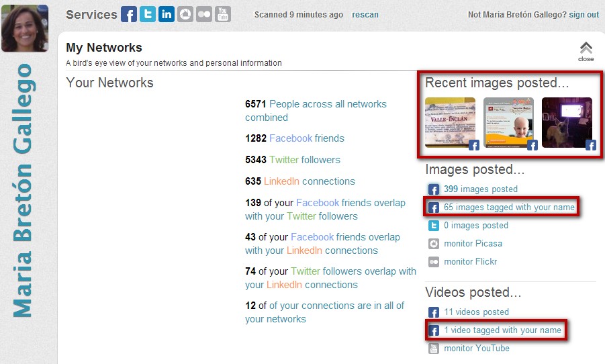The image size is (605, 364).
Task: Click Facebook icon beside 399 images posted
Action: [x=434, y=189]
